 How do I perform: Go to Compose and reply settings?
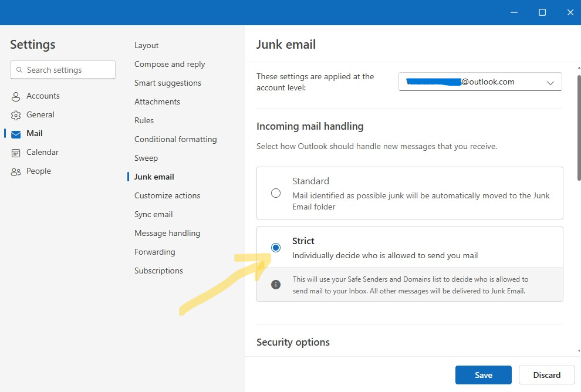170,65
